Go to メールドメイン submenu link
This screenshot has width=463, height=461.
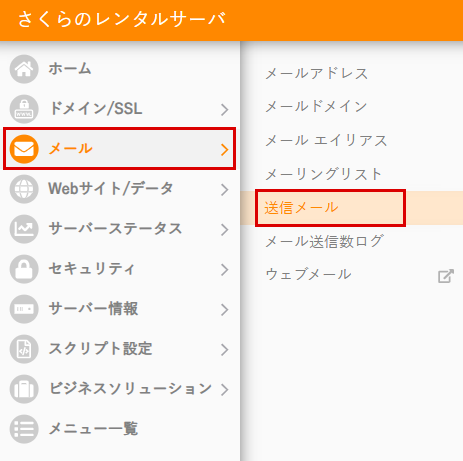pyautogui.click(x=316, y=107)
